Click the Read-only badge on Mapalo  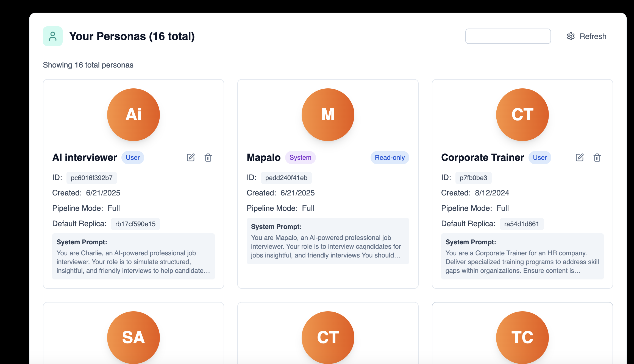(x=390, y=158)
